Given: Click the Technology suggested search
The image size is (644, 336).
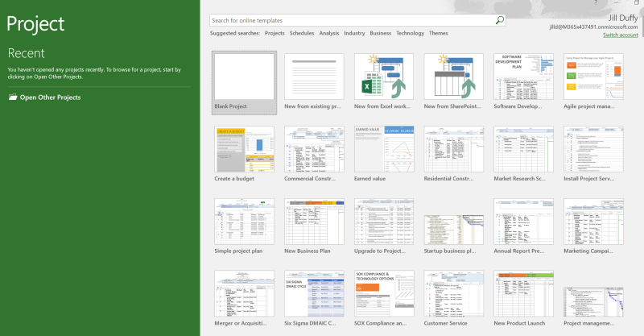Looking at the screenshot, I should point(410,33).
